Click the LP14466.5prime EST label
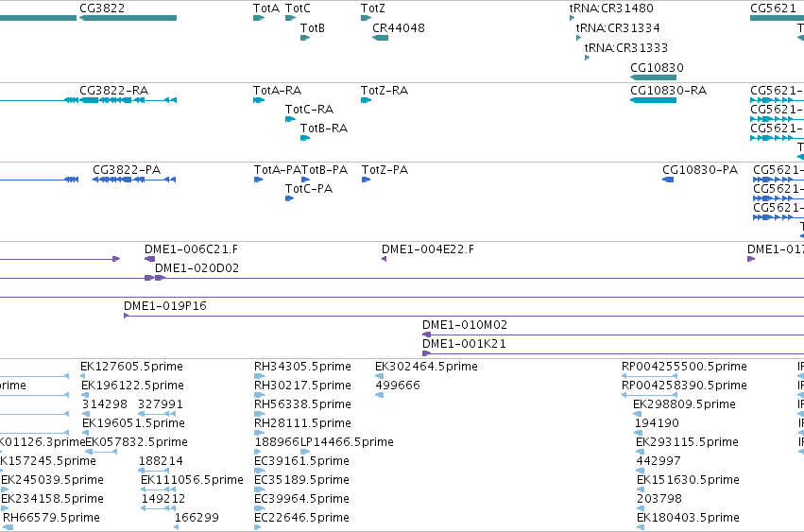This screenshot has height=532, width=804. coord(347,443)
